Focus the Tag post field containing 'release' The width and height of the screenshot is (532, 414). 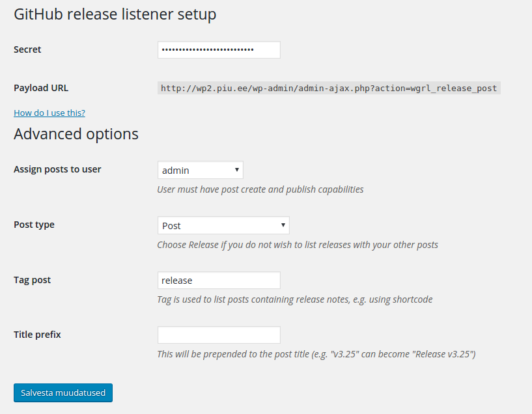pyautogui.click(x=219, y=280)
